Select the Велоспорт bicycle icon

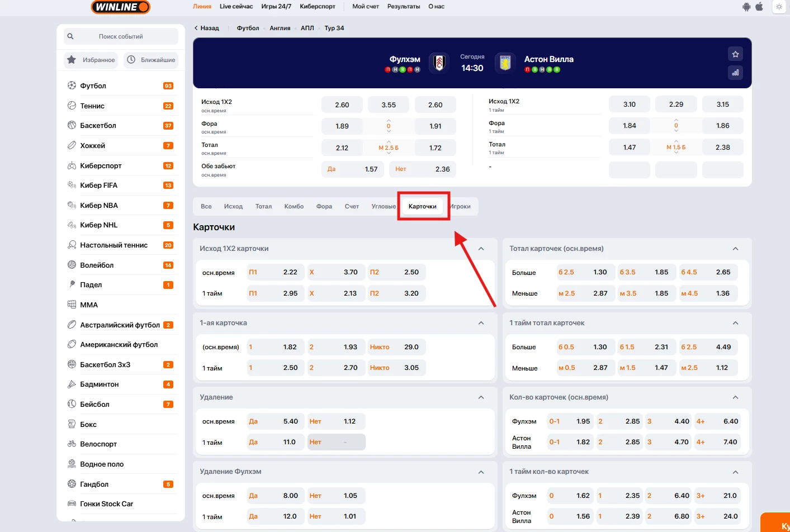[x=72, y=444]
